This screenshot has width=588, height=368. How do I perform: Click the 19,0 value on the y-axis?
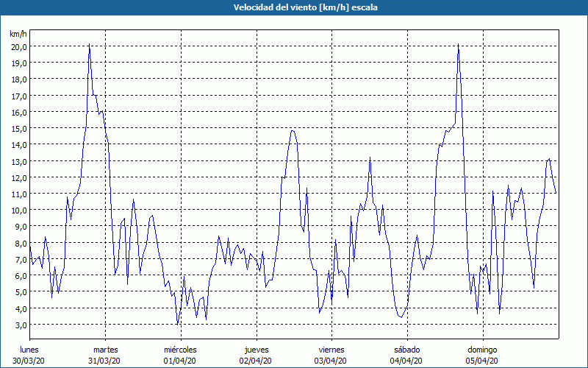click(x=19, y=63)
